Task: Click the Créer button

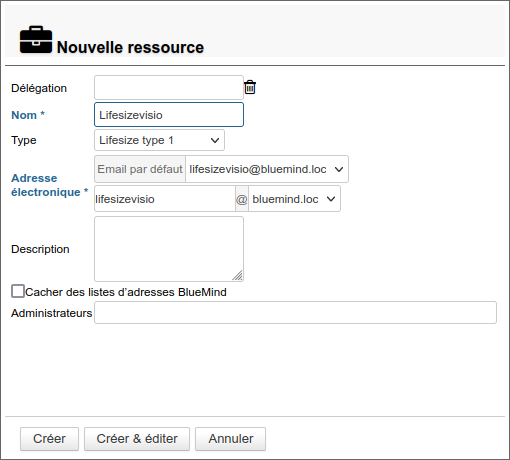Action: [x=49, y=439]
